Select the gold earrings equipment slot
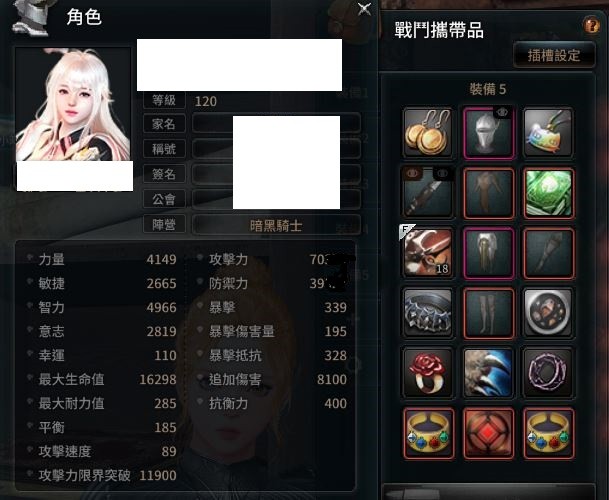 coord(428,133)
